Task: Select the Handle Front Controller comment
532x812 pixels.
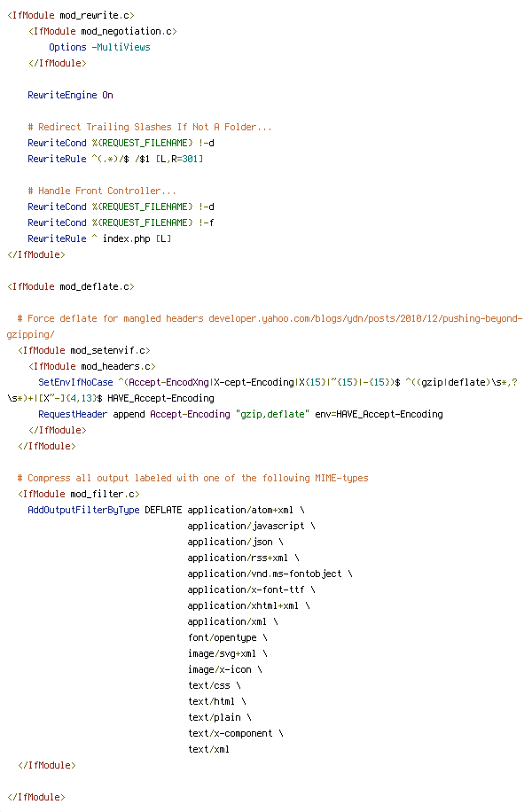Action: tap(102, 191)
